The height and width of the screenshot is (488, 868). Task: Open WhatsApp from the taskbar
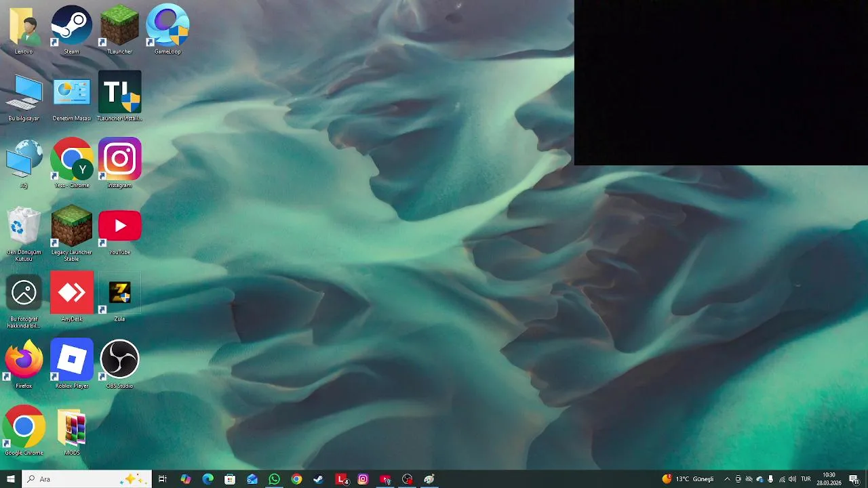point(274,479)
